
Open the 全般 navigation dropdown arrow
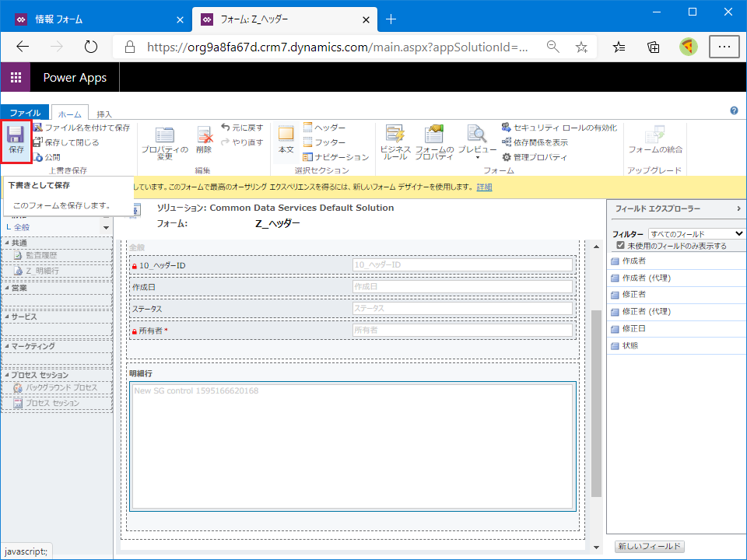(106, 228)
